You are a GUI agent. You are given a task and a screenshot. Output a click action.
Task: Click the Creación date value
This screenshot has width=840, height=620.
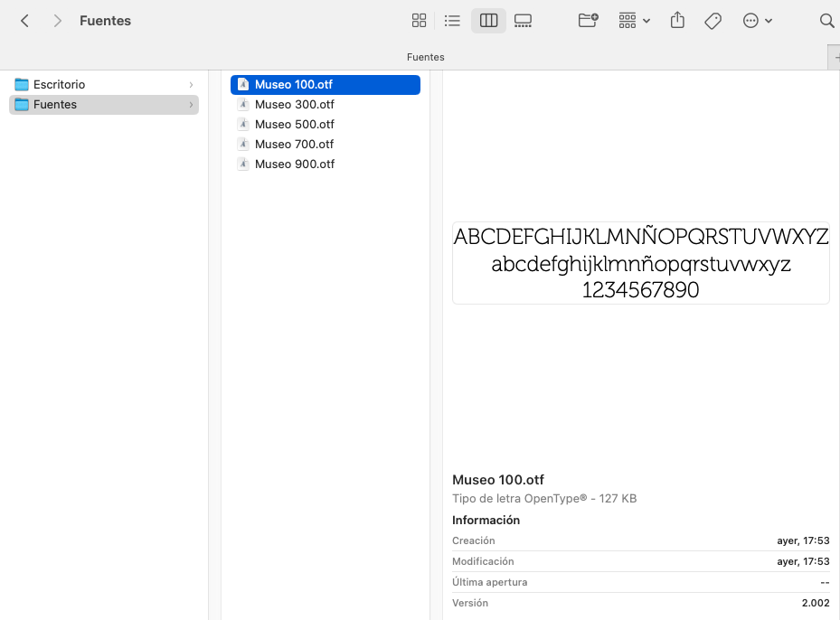803,540
